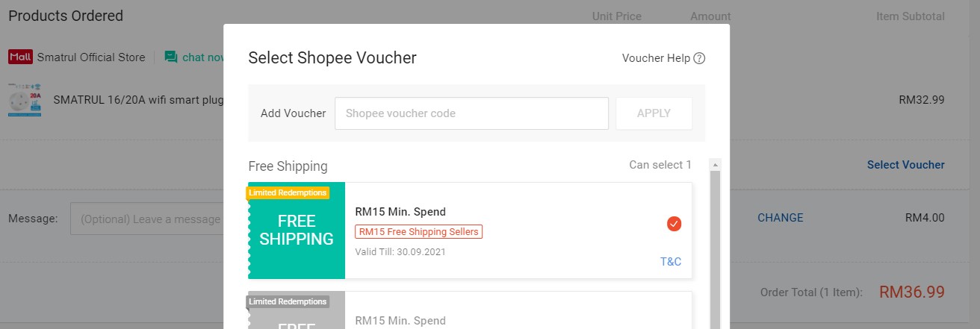This screenshot has width=980, height=329.
Task: Click the Select Voucher shop link
Action: click(905, 165)
